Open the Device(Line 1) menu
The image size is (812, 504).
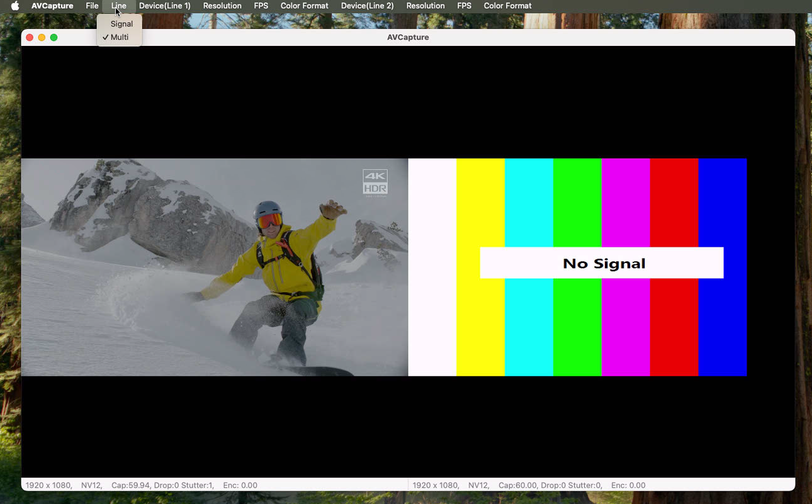(x=164, y=6)
